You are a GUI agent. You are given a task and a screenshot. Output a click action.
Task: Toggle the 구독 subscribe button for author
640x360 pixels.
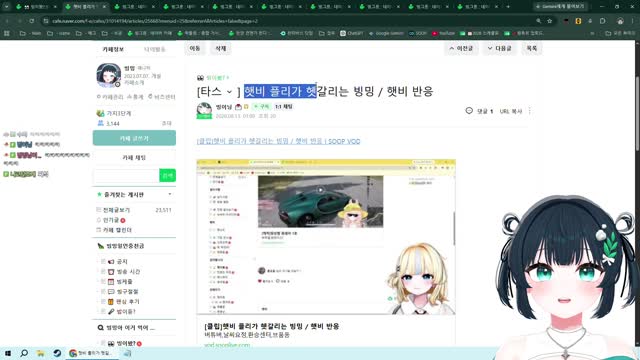pyautogui.click(x=261, y=107)
